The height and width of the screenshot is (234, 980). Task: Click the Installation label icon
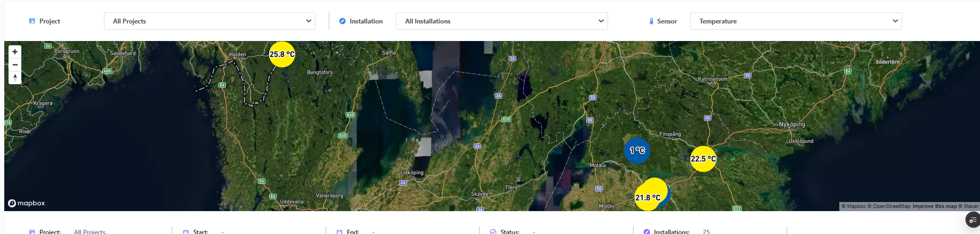coord(342,21)
